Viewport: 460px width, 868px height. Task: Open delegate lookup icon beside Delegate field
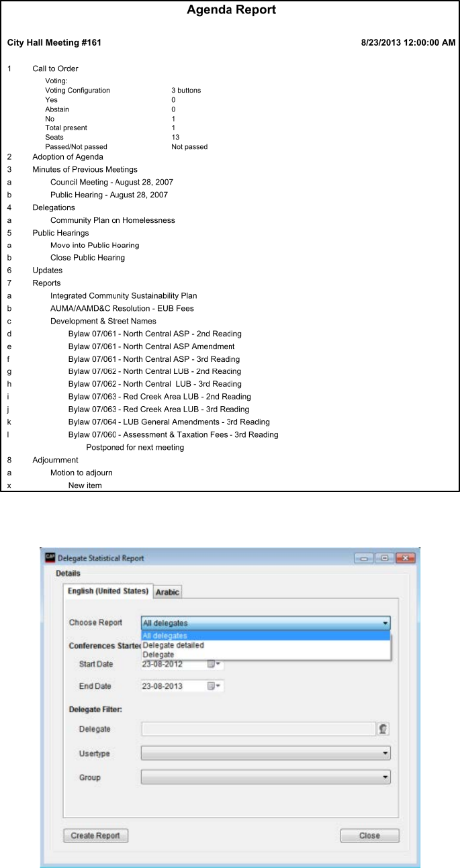[x=384, y=729]
